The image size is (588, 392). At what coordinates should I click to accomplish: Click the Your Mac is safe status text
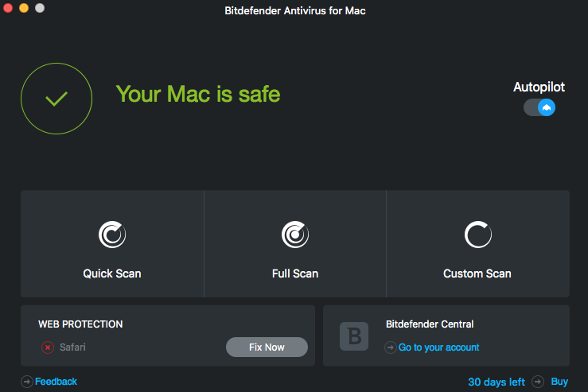coord(198,94)
